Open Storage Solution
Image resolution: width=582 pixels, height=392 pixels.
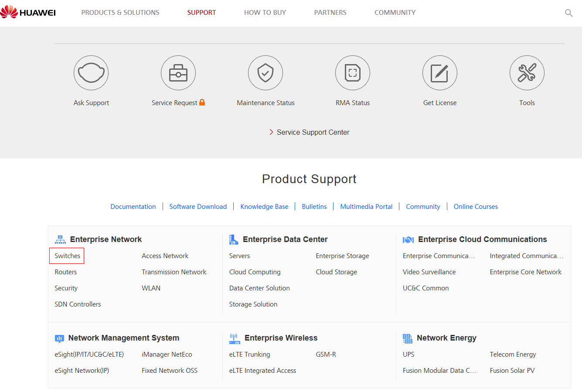(x=253, y=304)
